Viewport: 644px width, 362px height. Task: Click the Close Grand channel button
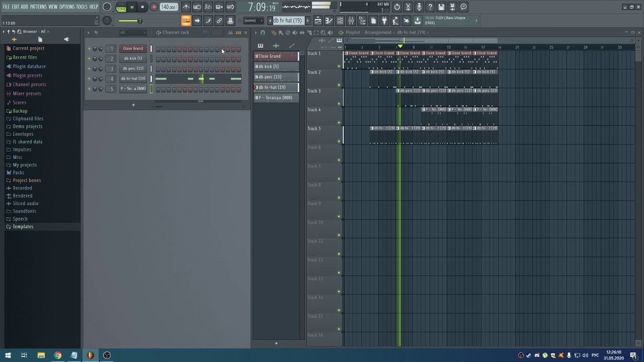[x=133, y=49]
